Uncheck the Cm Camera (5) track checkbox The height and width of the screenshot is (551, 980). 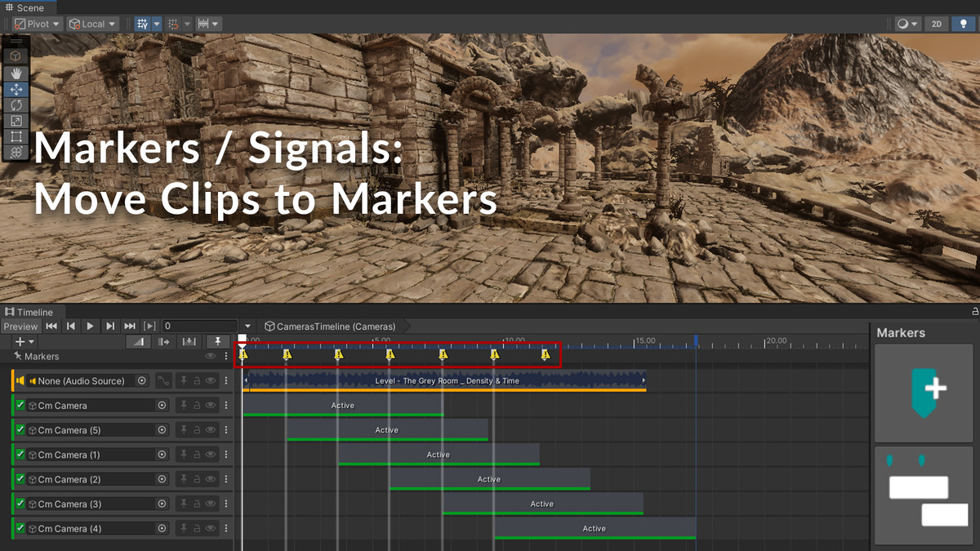pyautogui.click(x=20, y=430)
